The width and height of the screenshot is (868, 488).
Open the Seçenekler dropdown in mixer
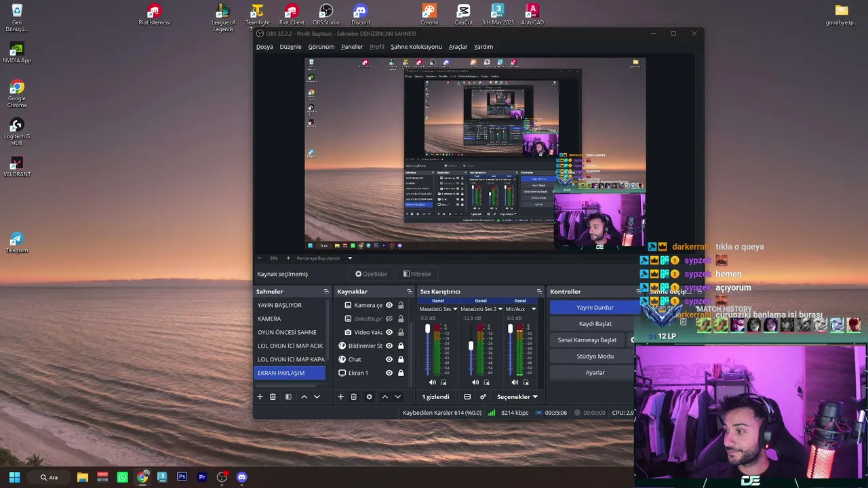pyautogui.click(x=517, y=396)
